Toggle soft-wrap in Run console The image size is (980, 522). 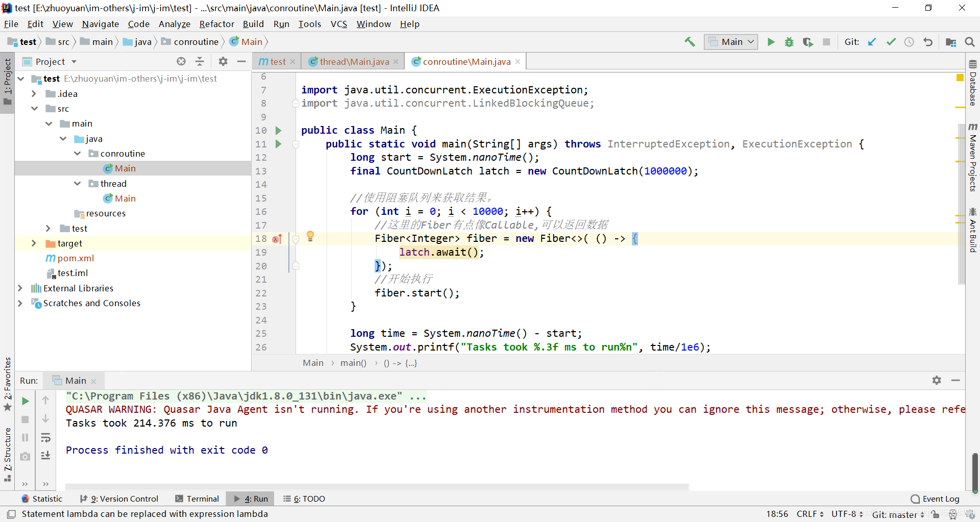click(45, 438)
